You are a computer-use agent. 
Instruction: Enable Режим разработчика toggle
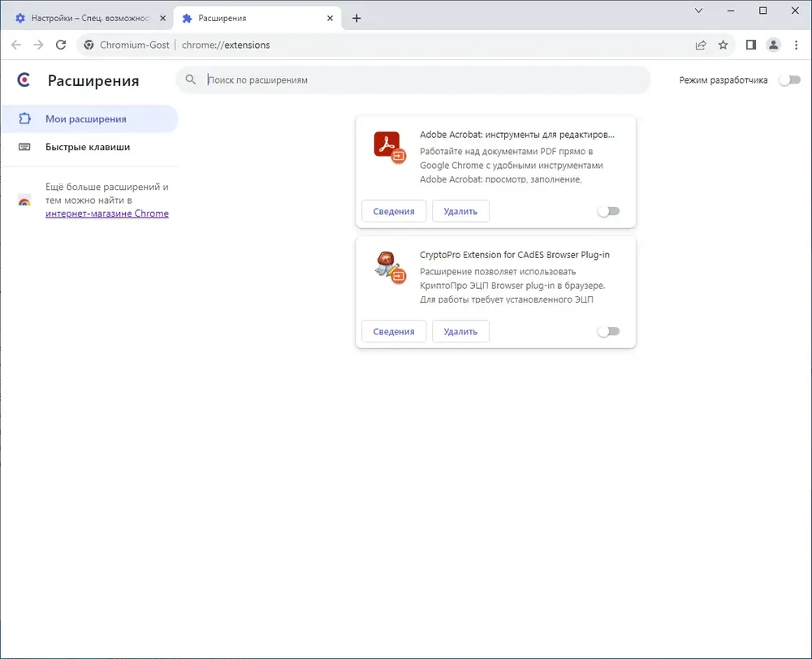[790, 80]
